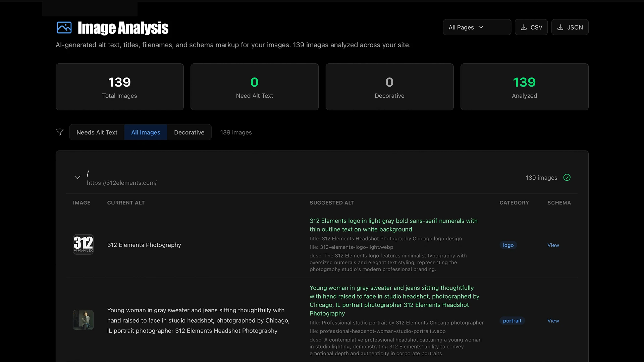The width and height of the screenshot is (644, 362).
Task: Click the Need Alt Text stat card
Action: 255,87
